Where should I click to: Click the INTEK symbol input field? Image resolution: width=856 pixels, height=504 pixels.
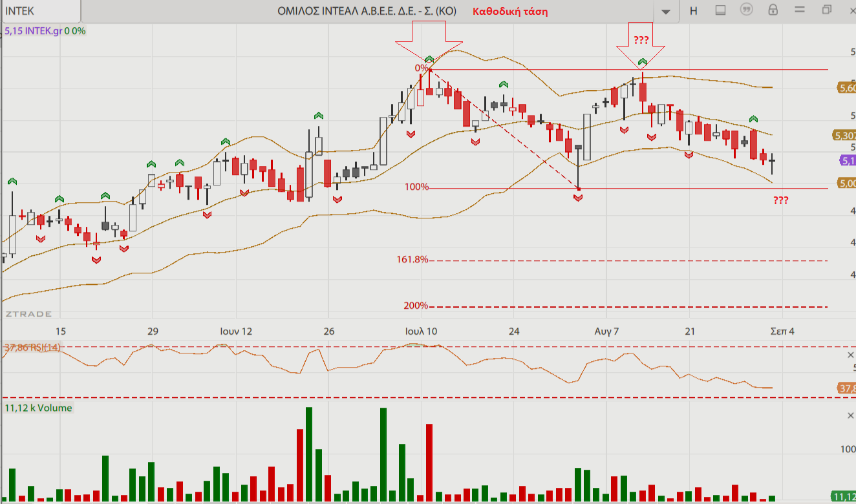tap(41, 11)
